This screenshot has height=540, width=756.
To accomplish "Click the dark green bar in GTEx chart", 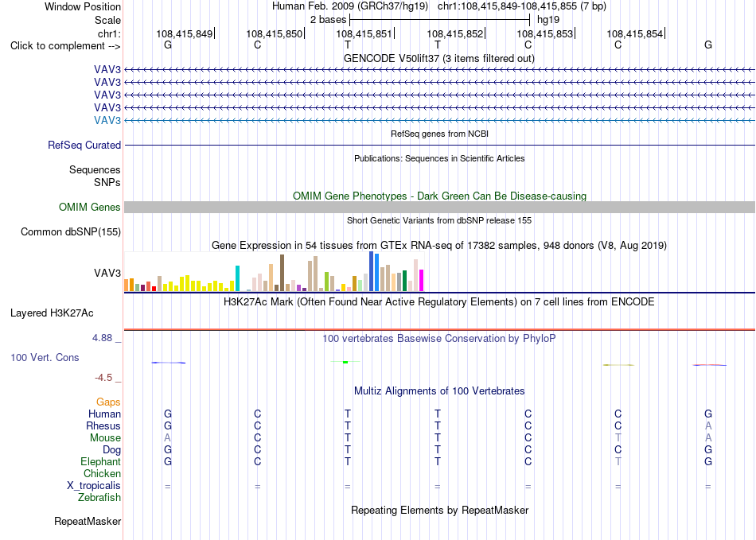I will click(x=404, y=281).
